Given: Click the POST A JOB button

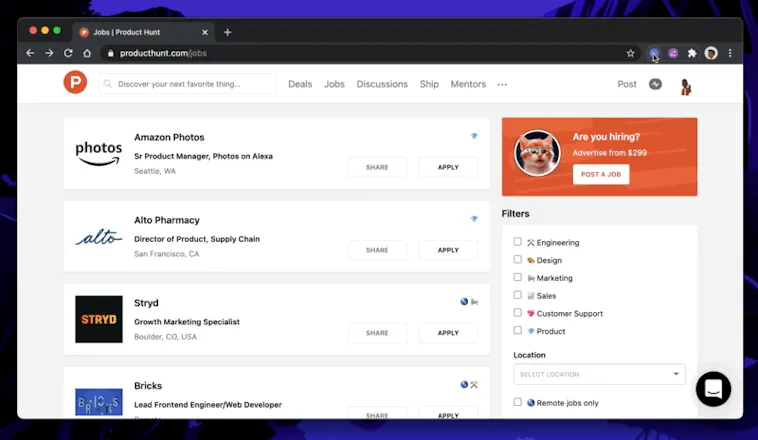Looking at the screenshot, I should point(601,174).
